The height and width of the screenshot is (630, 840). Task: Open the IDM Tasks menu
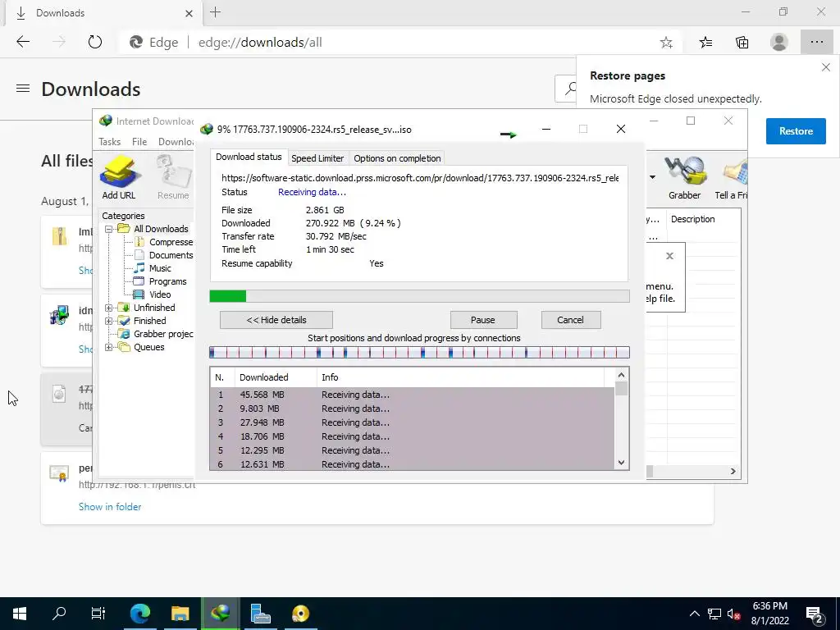point(109,142)
